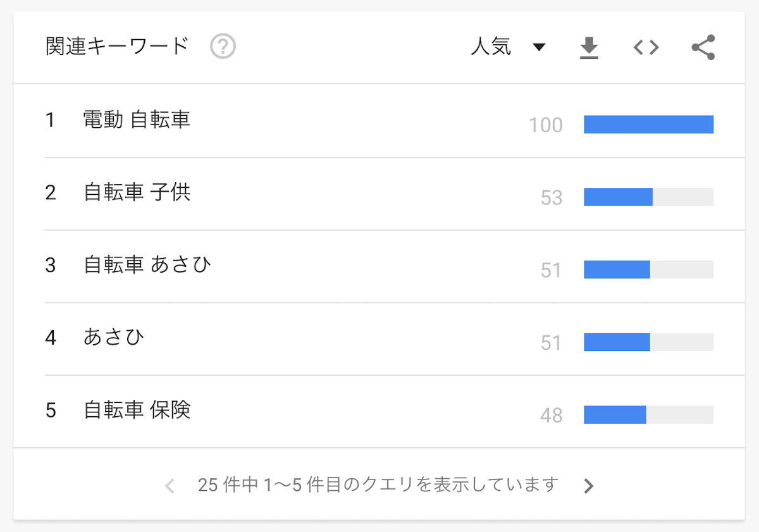The width and height of the screenshot is (759, 532).
Task: Open the embed code icon
Action: coord(646,47)
